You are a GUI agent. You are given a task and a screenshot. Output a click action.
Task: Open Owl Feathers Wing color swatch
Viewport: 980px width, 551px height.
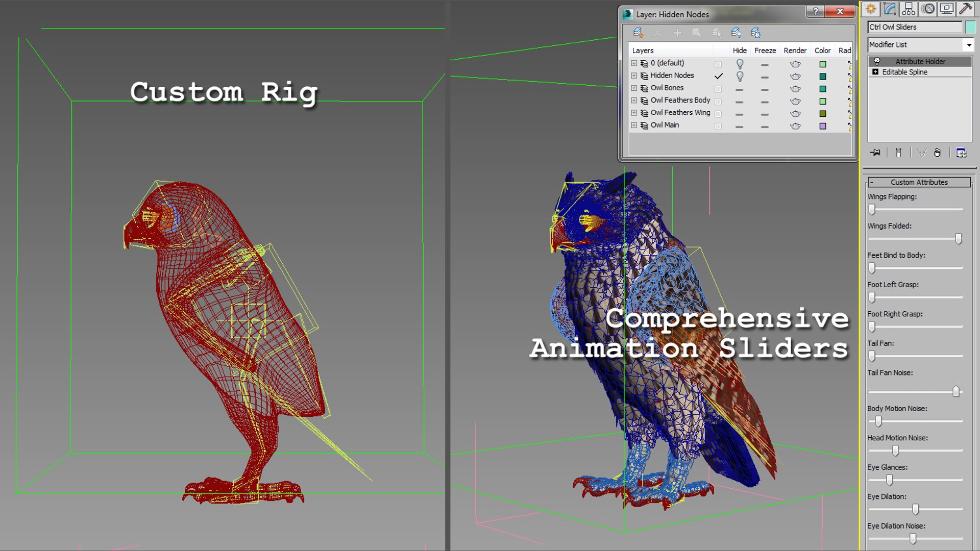(823, 114)
